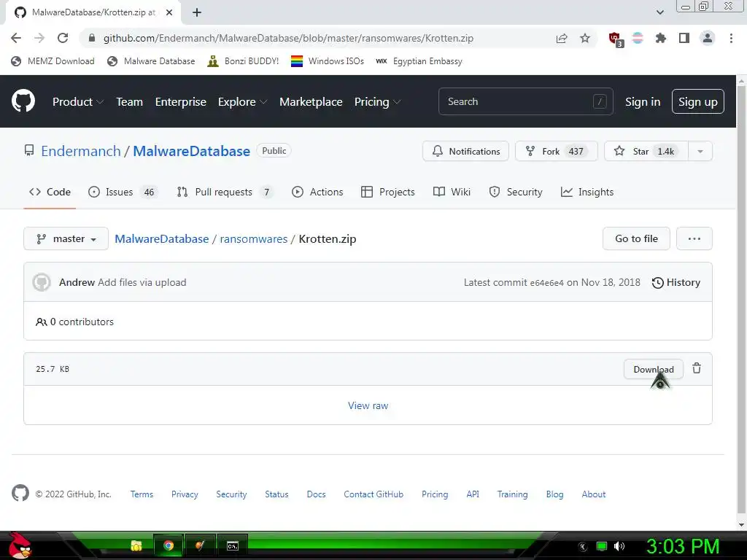Click the Go to file button
Viewport: 747px width, 560px height.
pyautogui.click(x=636, y=238)
